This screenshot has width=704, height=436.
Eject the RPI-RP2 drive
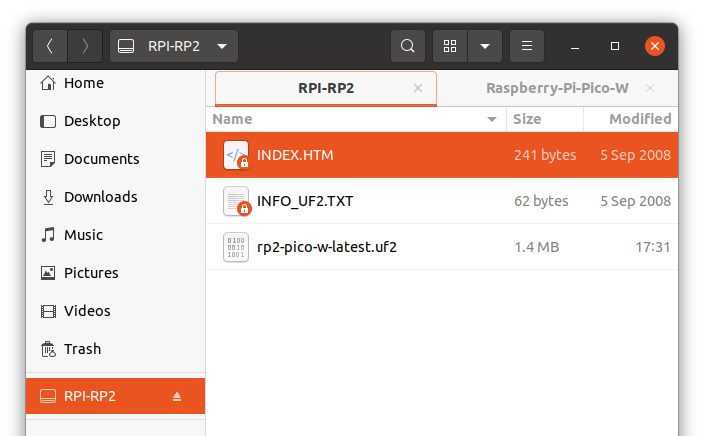(x=177, y=396)
